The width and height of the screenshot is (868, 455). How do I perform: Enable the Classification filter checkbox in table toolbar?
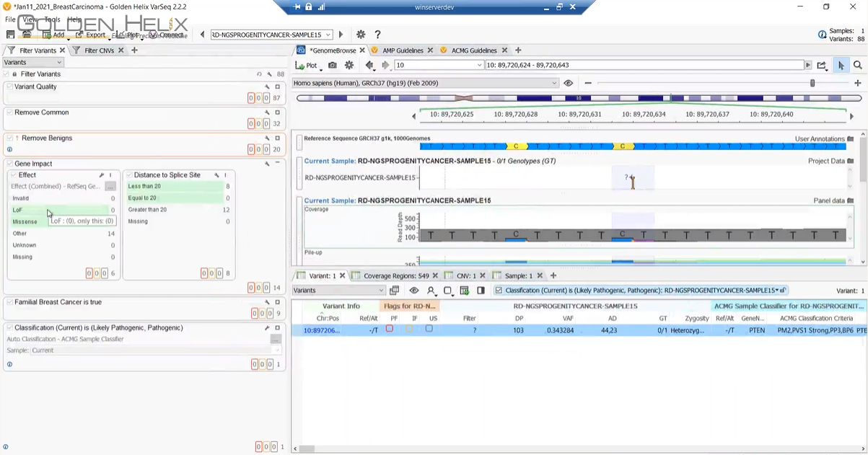click(x=499, y=290)
